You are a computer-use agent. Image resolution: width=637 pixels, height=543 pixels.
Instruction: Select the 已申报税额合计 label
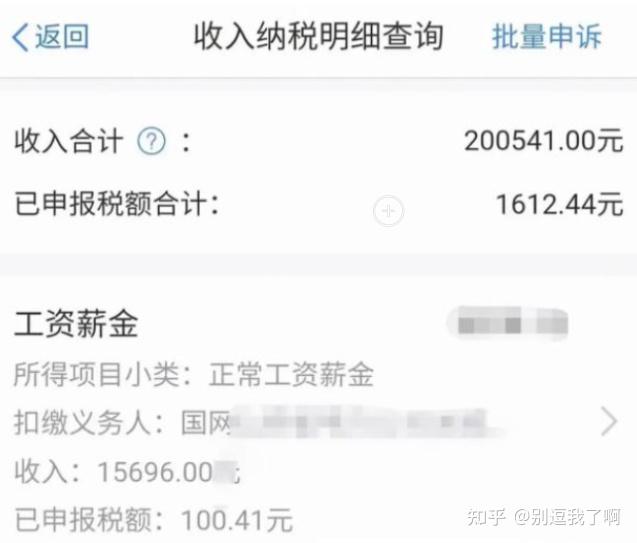tap(117, 204)
